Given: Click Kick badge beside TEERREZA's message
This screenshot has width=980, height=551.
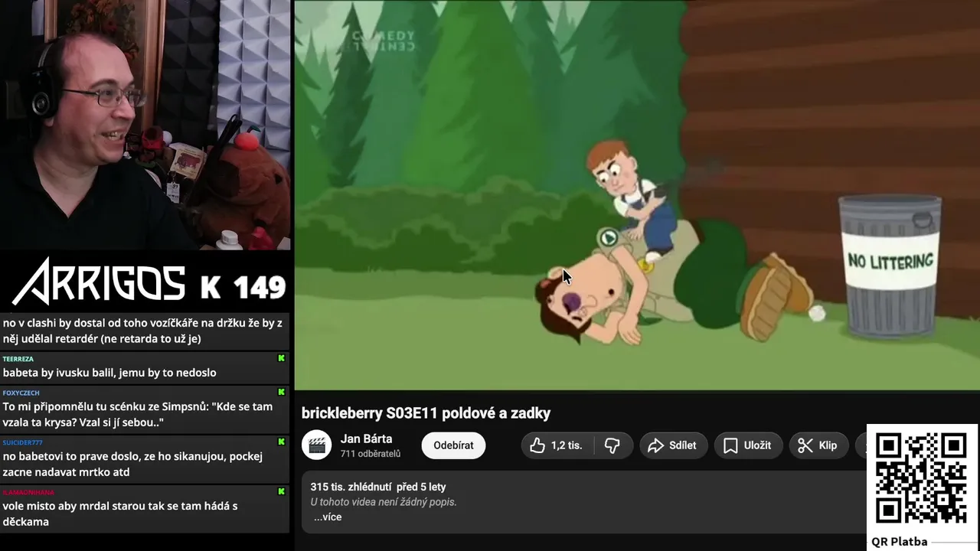Looking at the screenshot, I should [281, 358].
